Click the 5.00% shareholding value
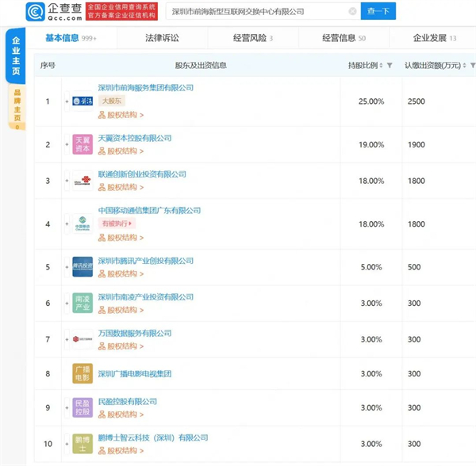This screenshot has height=466, width=476. (x=371, y=267)
